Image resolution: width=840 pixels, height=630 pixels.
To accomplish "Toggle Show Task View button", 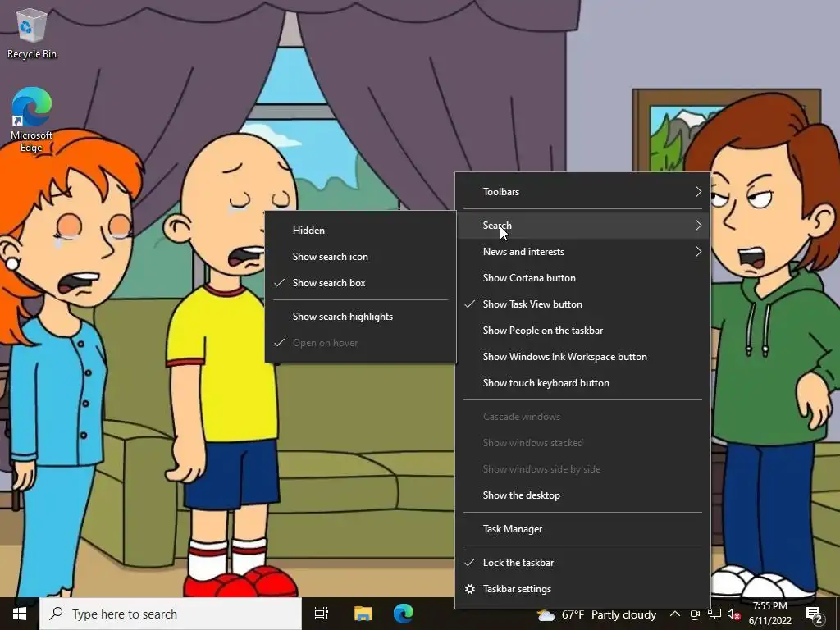I will click(583, 304).
